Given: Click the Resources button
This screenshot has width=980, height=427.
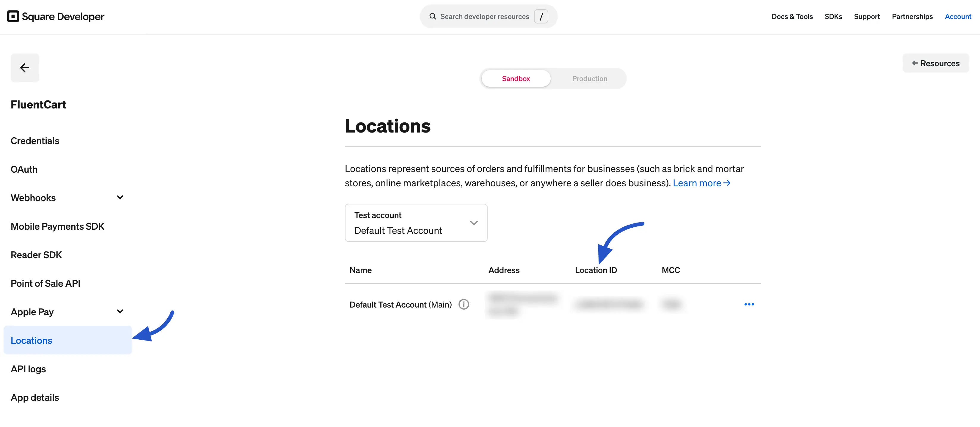Looking at the screenshot, I should (x=935, y=63).
